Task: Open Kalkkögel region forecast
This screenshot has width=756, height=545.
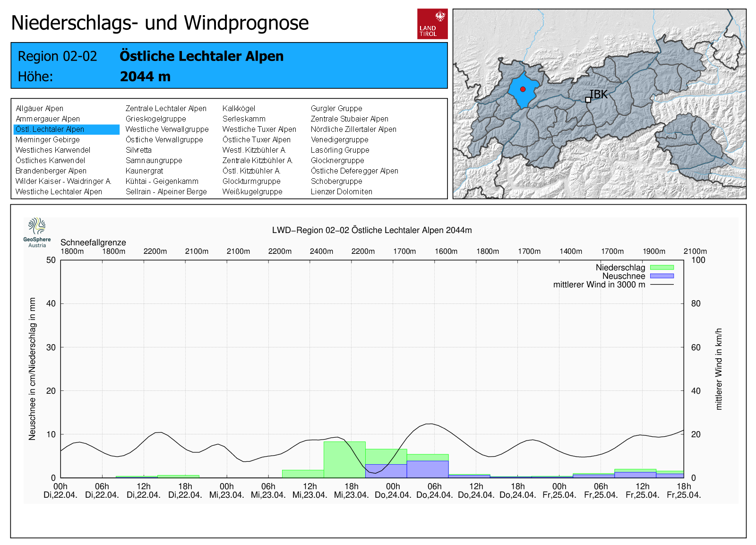Action: click(239, 108)
